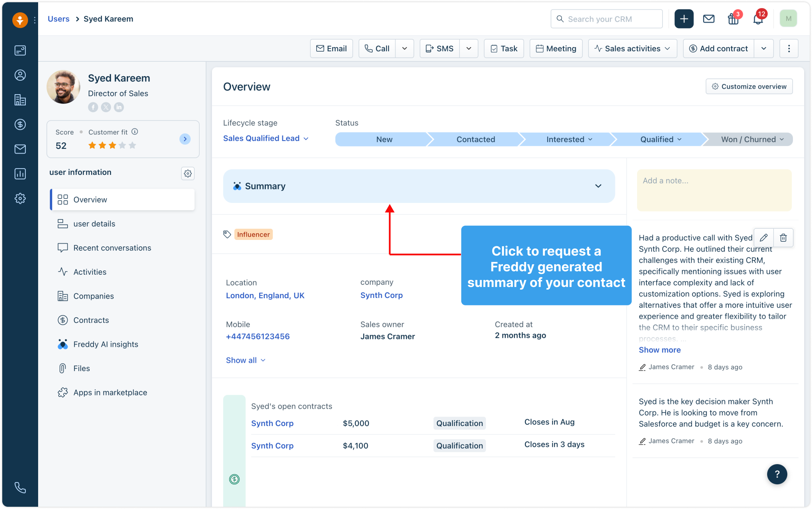Click the LinkedIn icon under Syed Kareem
This screenshot has width=812, height=509.
point(119,107)
